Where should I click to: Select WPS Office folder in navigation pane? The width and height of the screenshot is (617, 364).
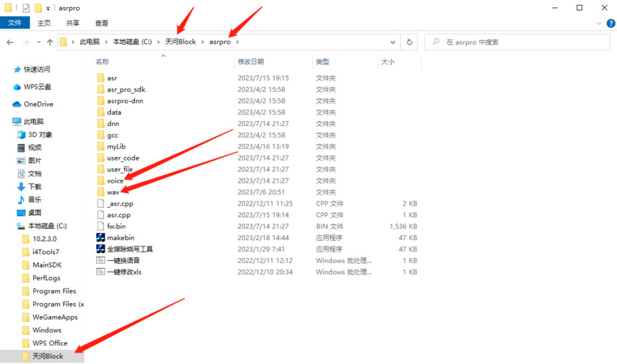click(50, 343)
